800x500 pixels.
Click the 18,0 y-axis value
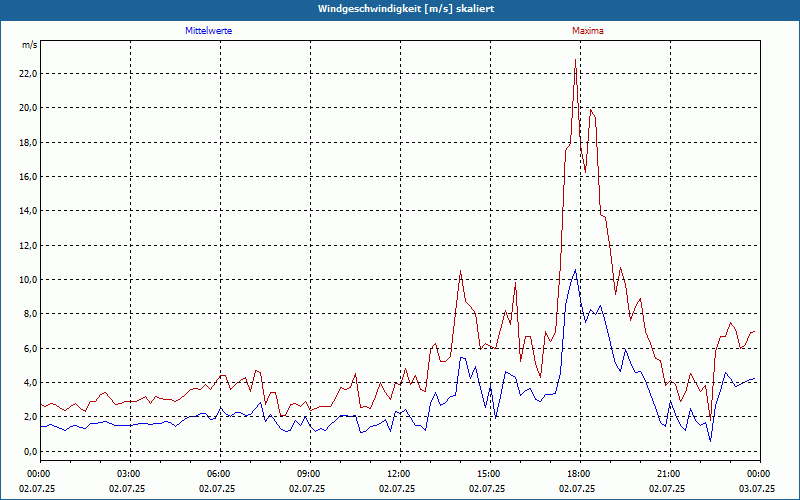pyautogui.click(x=28, y=142)
